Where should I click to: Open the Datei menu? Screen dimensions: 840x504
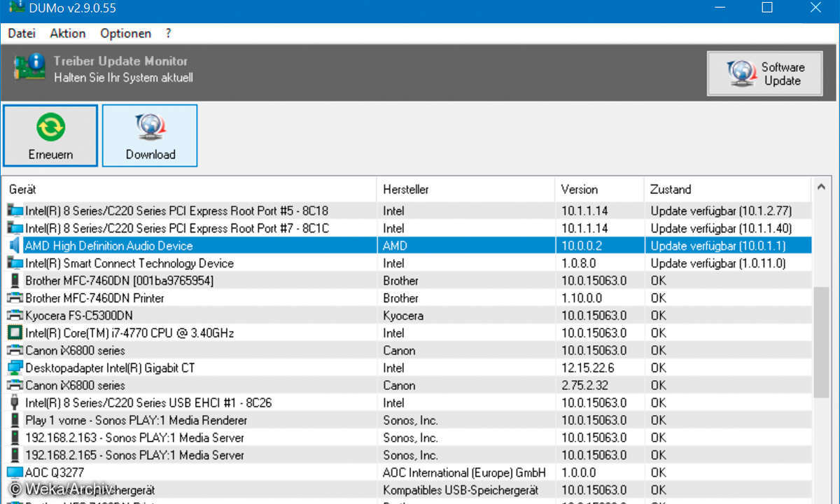pos(22,33)
